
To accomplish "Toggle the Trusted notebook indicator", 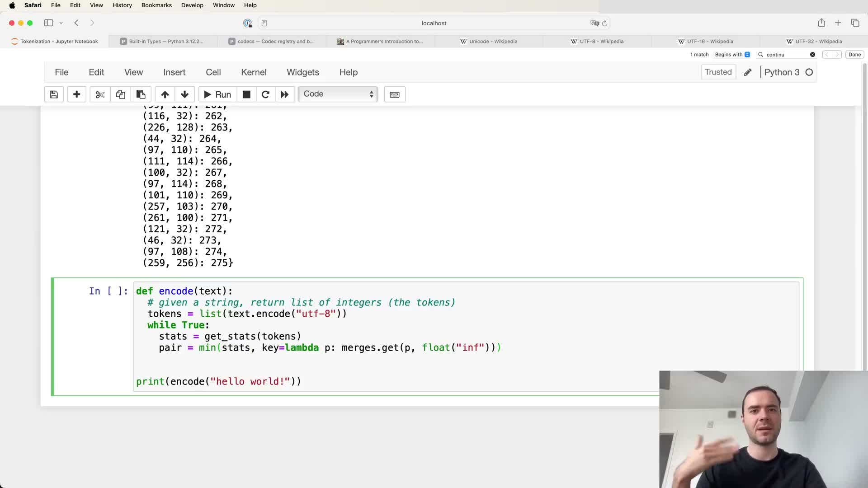I will point(718,72).
